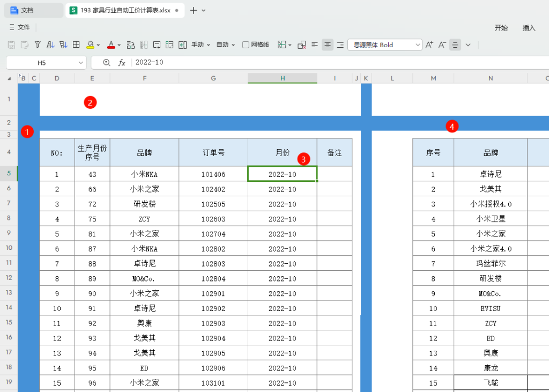Click the merge cells icon

pos(131,45)
